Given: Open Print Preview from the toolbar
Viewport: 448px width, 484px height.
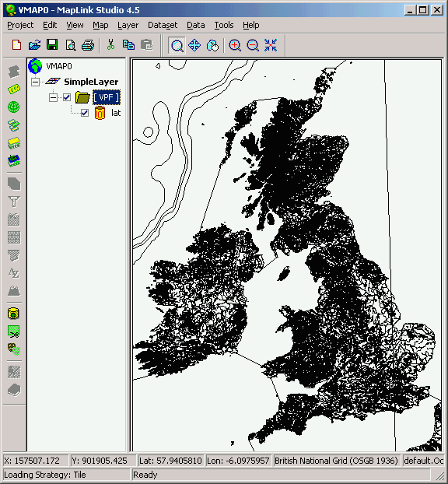Looking at the screenshot, I should click(x=71, y=45).
